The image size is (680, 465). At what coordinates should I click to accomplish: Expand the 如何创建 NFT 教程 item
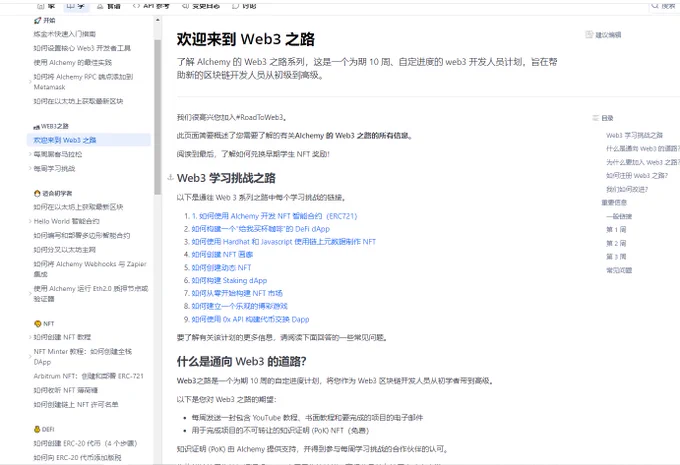tap(30, 337)
